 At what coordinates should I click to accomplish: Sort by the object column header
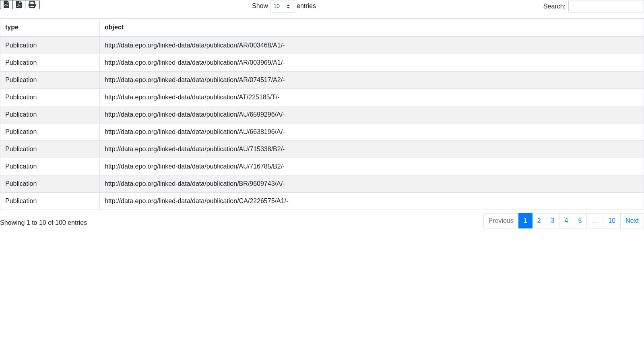click(x=371, y=27)
